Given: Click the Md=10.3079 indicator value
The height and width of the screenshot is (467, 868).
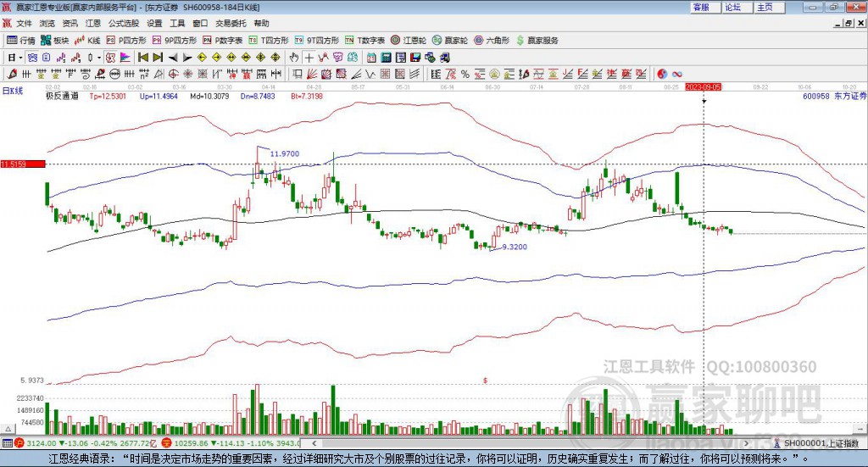Looking at the screenshot, I should point(209,97).
